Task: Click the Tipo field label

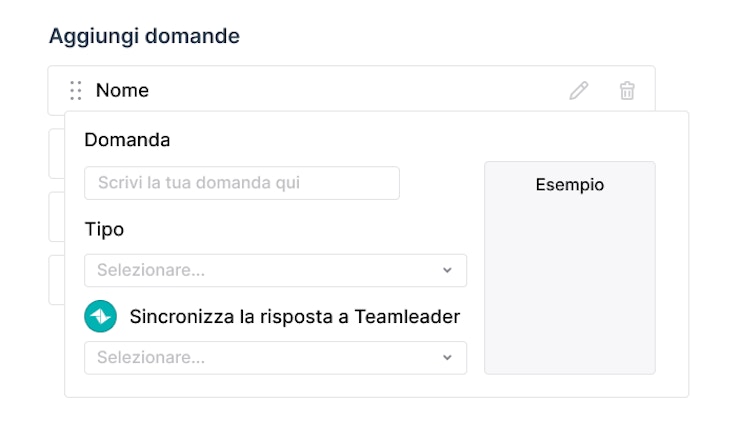Action: 104,229
